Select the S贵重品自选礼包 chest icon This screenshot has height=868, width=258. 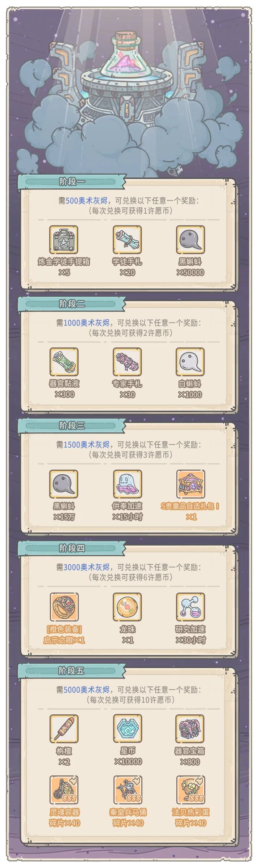[190, 484]
